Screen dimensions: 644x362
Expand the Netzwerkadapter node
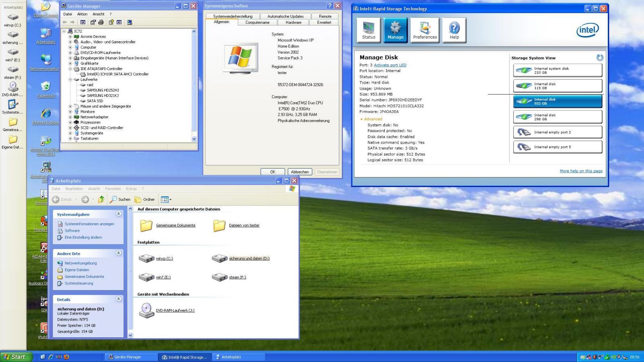click(x=70, y=117)
